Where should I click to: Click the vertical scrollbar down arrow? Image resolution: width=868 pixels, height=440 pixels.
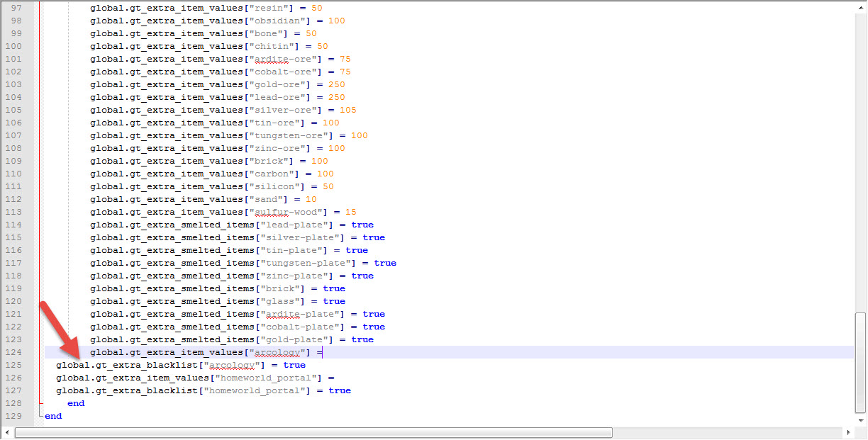tap(860, 419)
